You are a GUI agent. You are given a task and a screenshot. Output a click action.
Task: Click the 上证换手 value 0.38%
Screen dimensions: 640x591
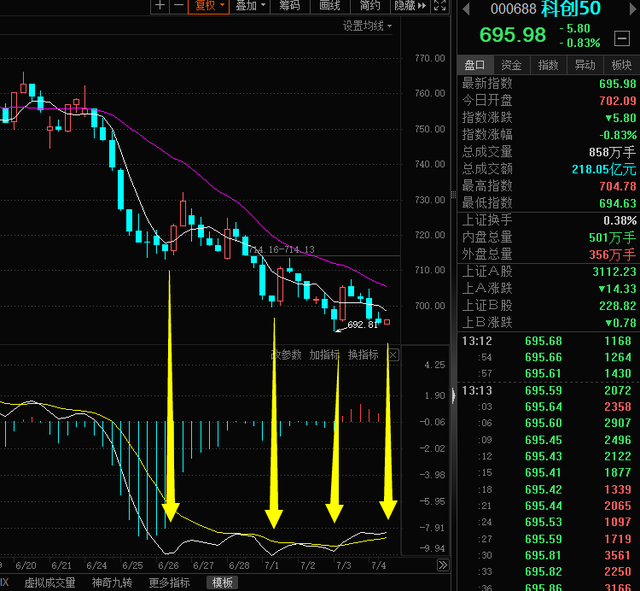tap(620, 220)
